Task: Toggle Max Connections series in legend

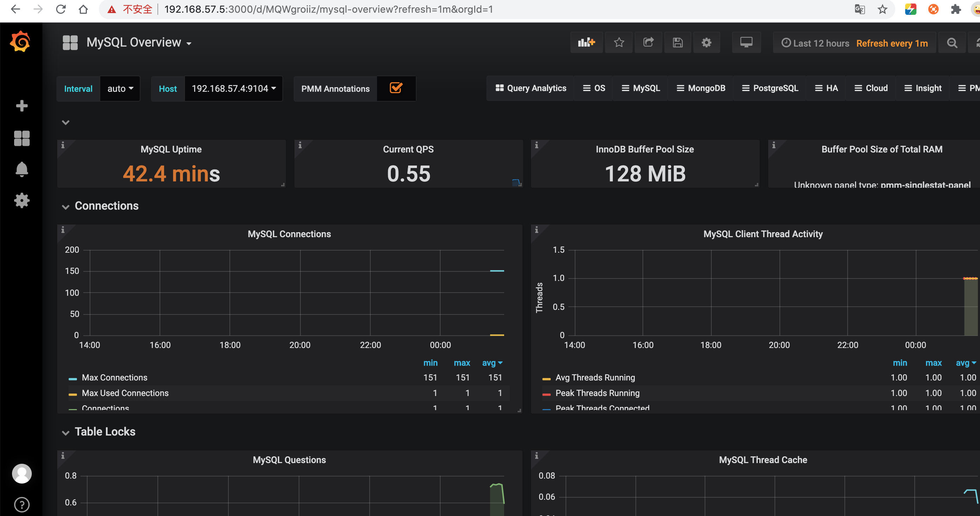Action: [114, 377]
